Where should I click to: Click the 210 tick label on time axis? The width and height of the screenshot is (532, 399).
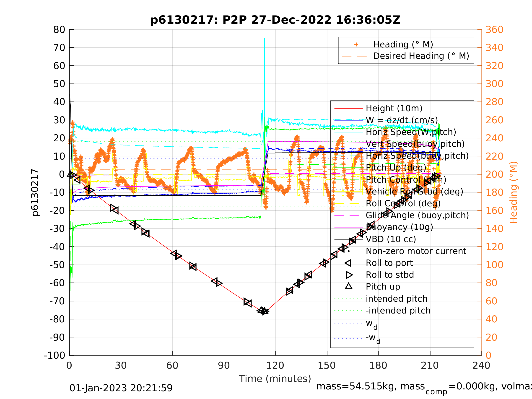tap(430, 365)
